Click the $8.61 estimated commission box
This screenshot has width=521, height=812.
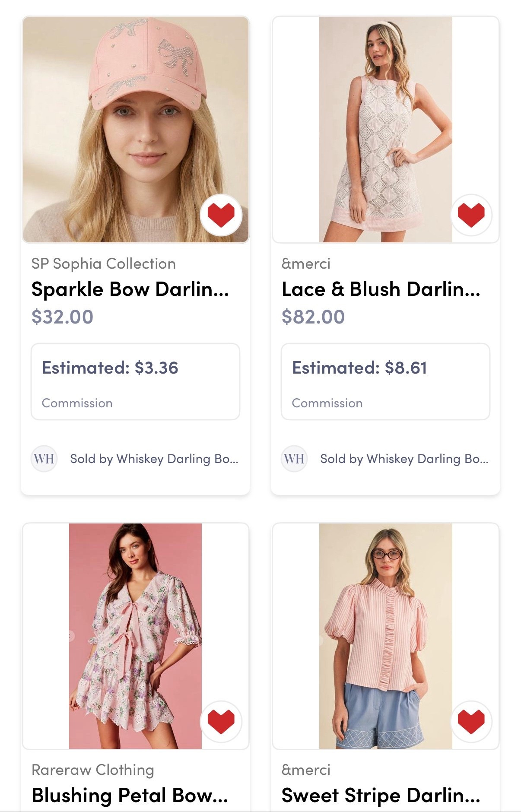(385, 381)
